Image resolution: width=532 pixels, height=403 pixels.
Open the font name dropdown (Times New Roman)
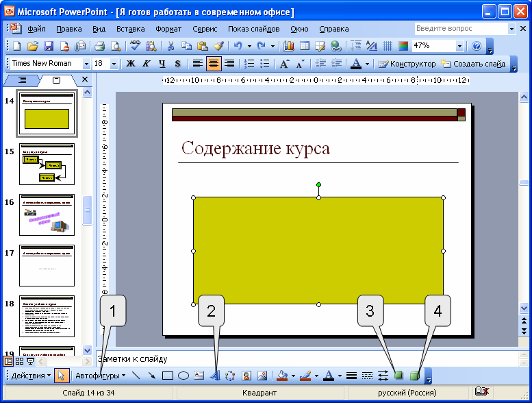pos(86,64)
